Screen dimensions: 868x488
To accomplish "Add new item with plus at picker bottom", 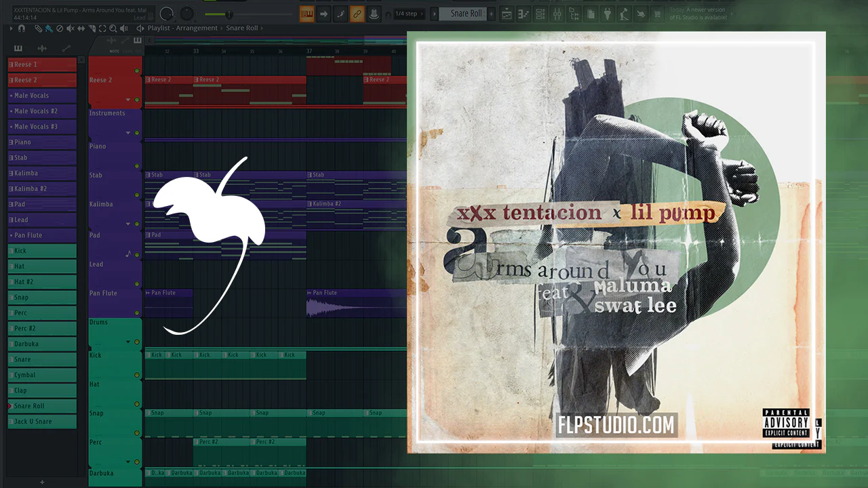I will coord(42,482).
